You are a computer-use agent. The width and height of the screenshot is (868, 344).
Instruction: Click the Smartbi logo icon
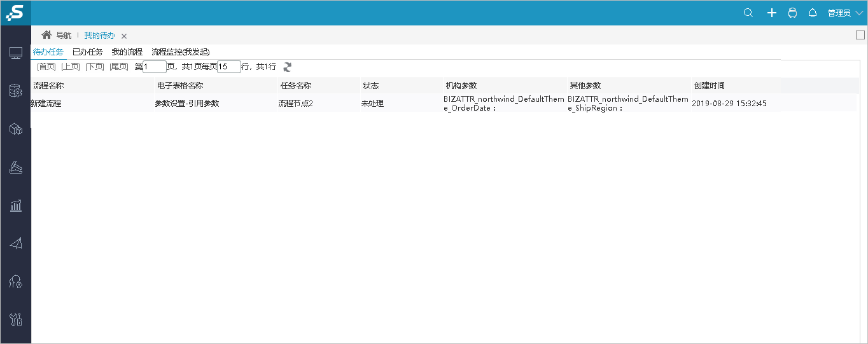pos(15,13)
